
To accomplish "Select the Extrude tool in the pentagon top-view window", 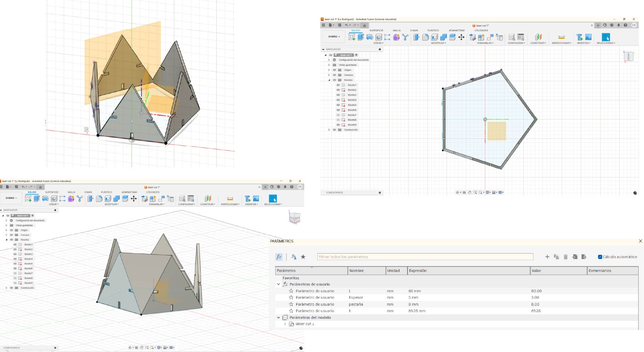I will click(x=360, y=37).
